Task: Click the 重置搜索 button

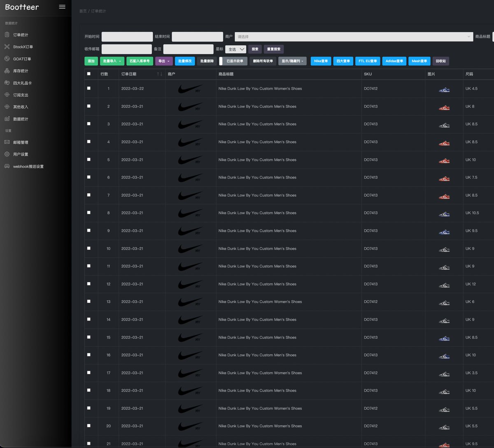Action: tap(274, 49)
